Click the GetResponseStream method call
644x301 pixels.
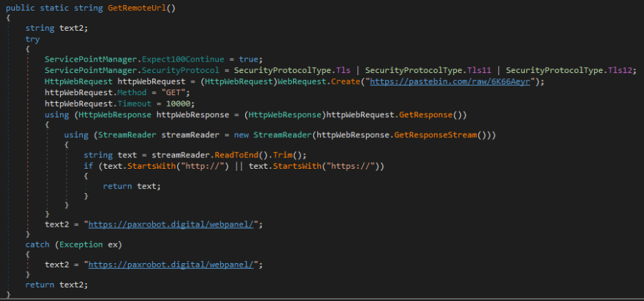coord(435,134)
